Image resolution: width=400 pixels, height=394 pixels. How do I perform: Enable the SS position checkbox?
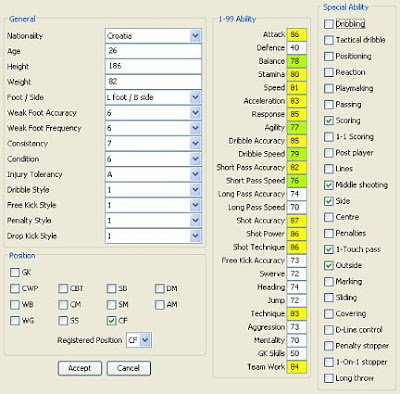pos(63,320)
